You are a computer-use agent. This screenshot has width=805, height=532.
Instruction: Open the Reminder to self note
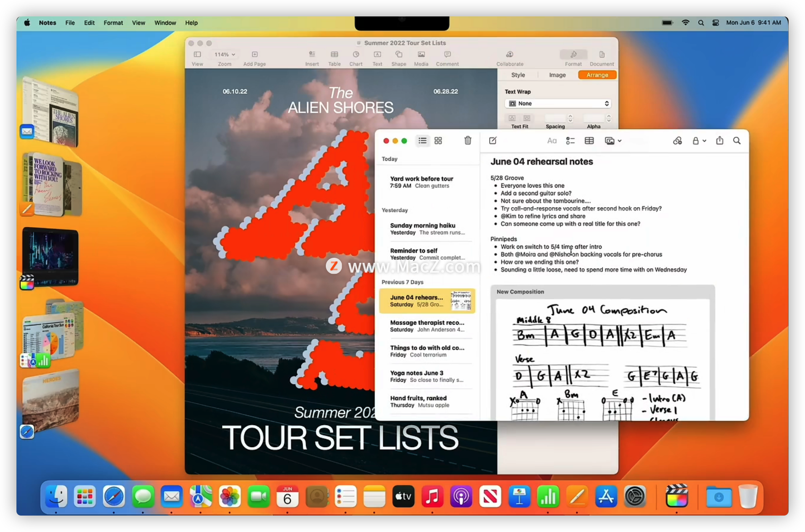pos(427,254)
